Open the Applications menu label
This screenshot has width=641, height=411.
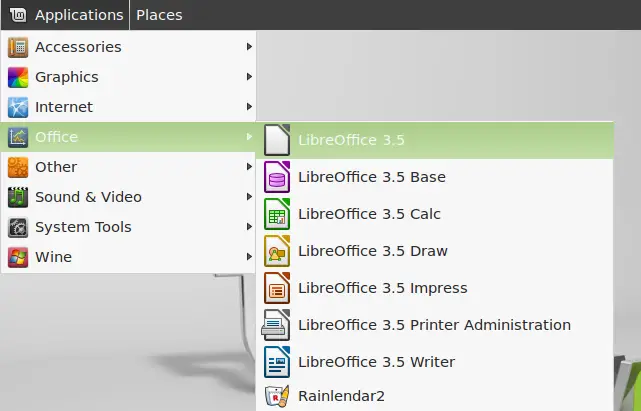pyautogui.click(x=79, y=15)
